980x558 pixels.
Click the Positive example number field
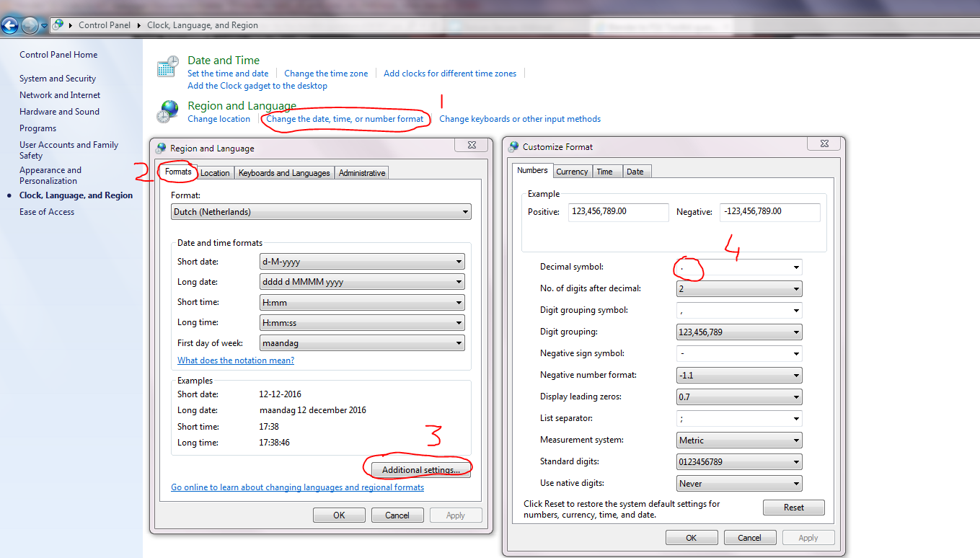pyautogui.click(x=618, y=212)
